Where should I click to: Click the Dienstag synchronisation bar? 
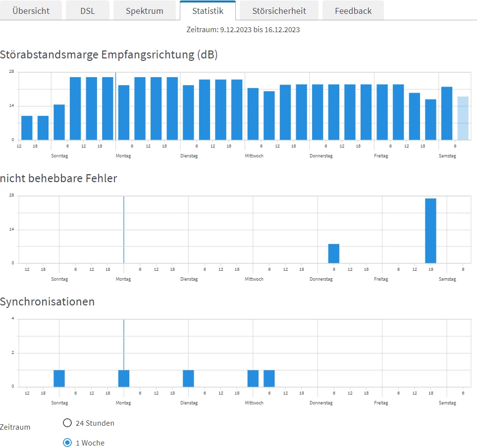click(x=188, y=378)
